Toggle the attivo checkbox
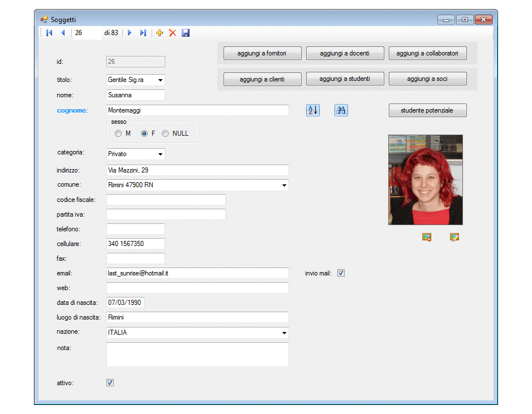Screen dimensions: 532x414 tap(110, 383)
